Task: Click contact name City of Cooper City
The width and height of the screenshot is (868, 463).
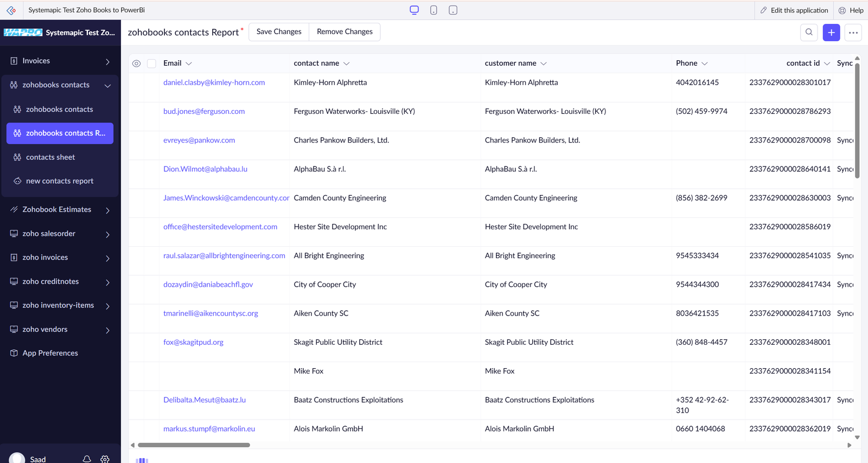Action: 325,285
